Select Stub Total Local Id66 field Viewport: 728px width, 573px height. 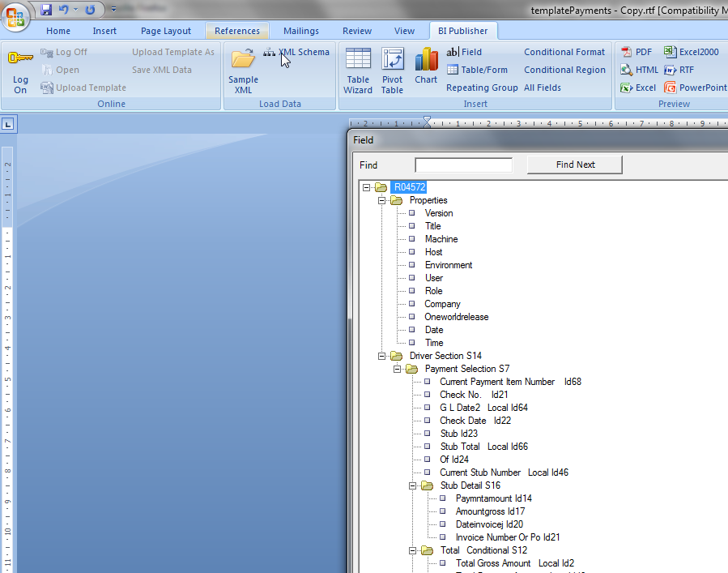click(x=483, y=447)
